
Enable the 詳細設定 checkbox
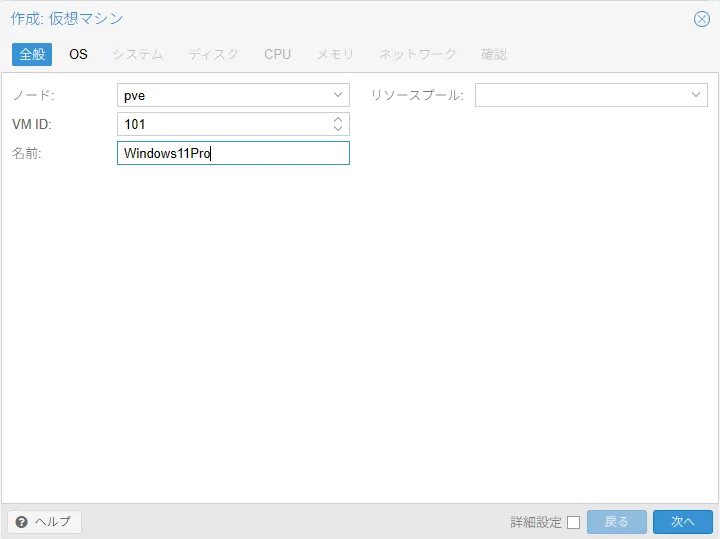pos(574,522)
